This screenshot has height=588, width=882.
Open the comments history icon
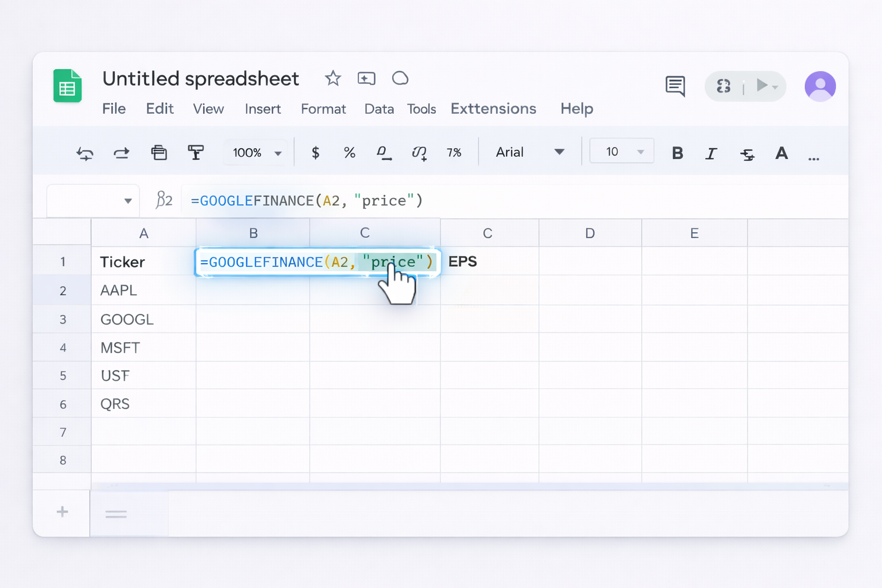tap(675, 86)
